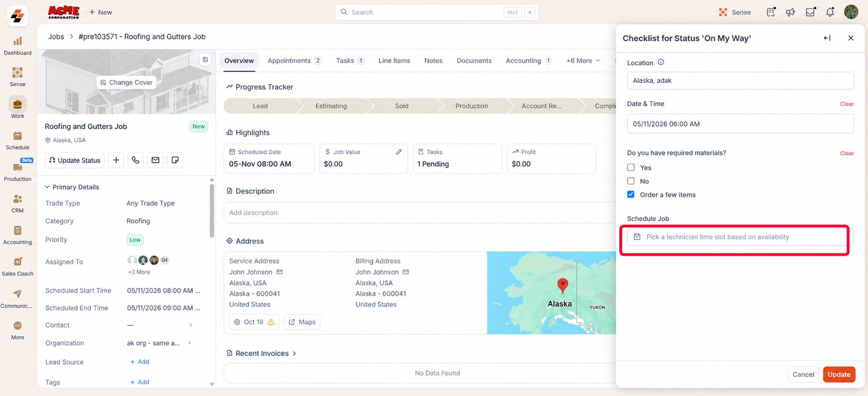Click the plus icon next to Update Status
Screen dimensions: 868x396
point(116,160)
